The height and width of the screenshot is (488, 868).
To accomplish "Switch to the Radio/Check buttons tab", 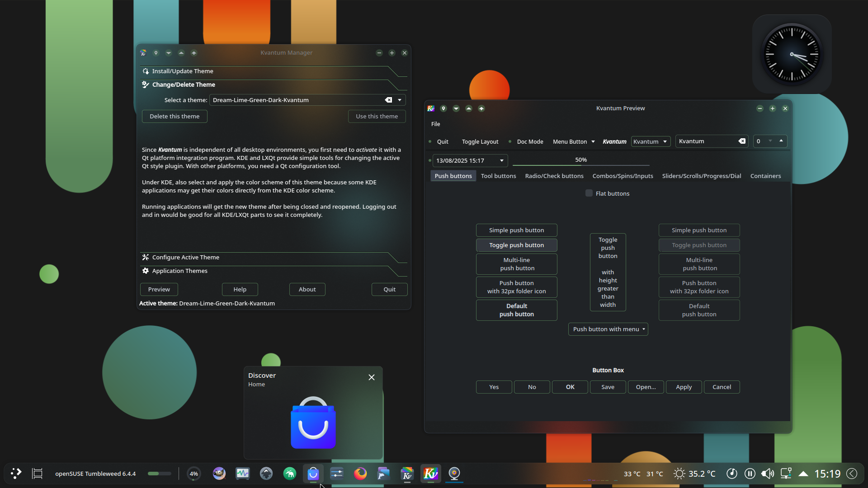I will (554, 176).
